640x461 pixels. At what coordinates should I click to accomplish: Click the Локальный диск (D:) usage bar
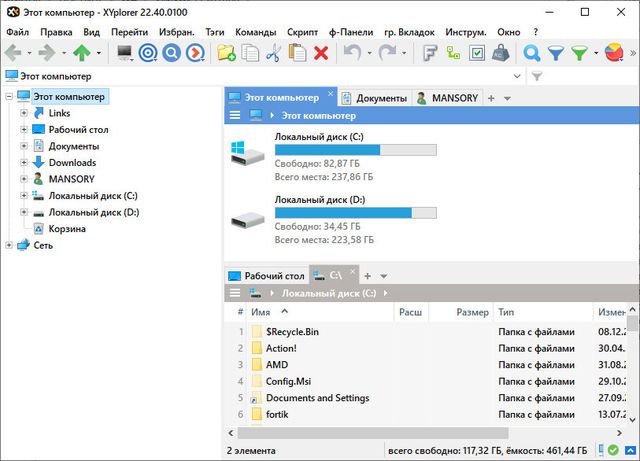356,212
